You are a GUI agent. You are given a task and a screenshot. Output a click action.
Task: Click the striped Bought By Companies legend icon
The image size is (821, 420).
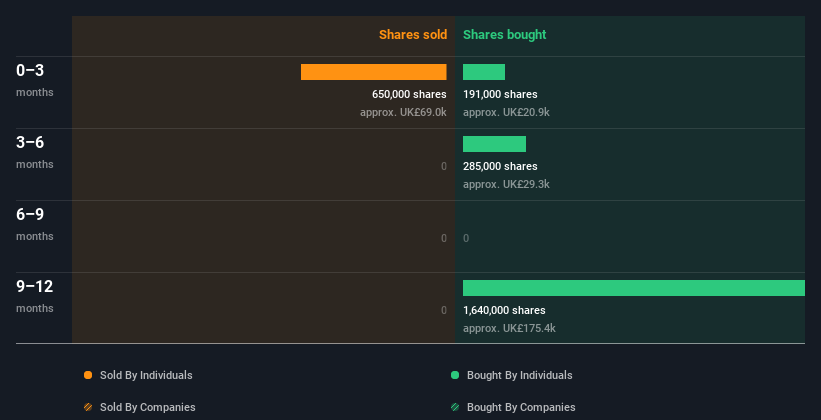tap(455, 407)
